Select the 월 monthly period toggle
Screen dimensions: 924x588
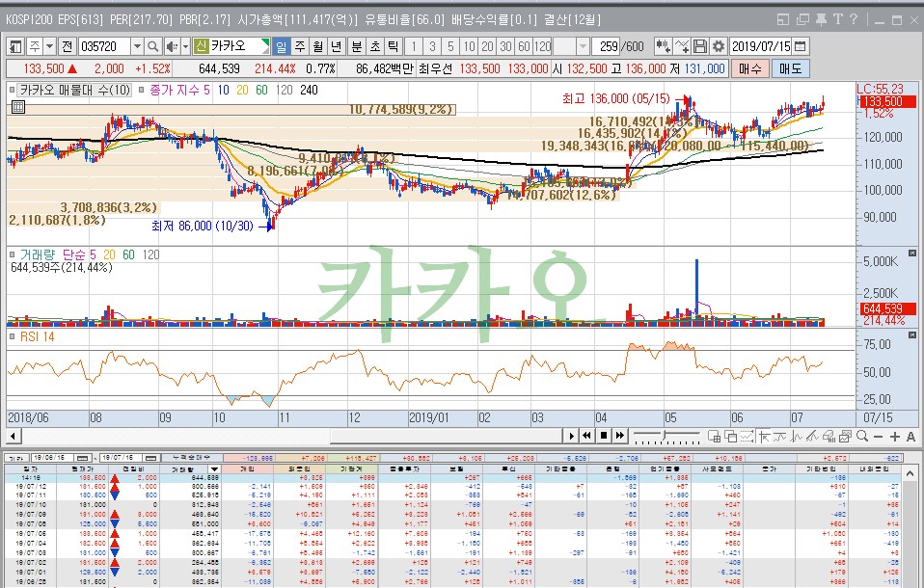[x=318, y=46]
